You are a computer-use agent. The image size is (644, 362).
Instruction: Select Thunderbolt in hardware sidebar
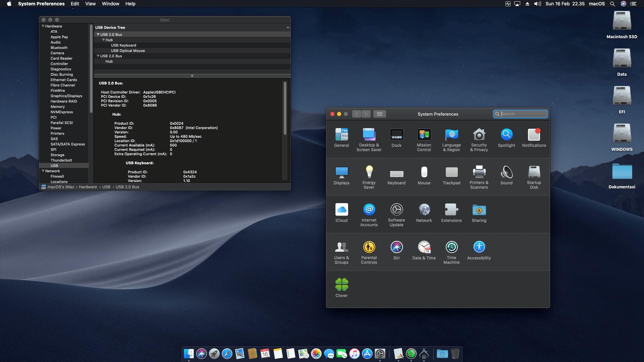tap(61, 160)
